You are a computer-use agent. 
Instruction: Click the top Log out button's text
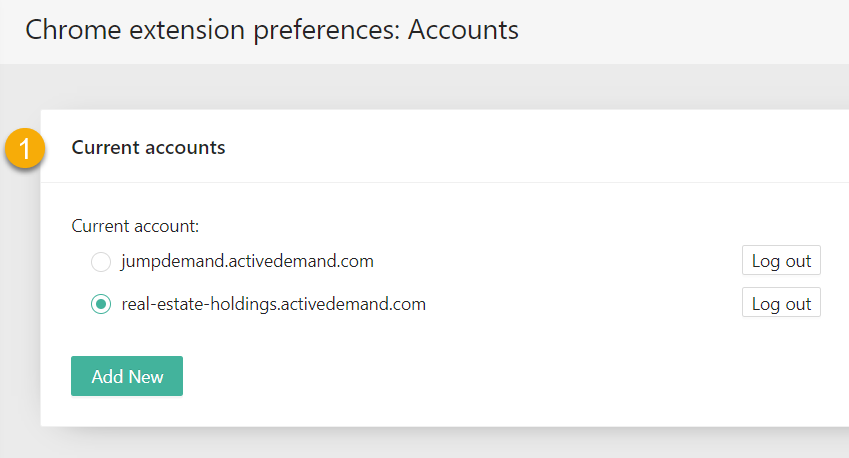781,261
